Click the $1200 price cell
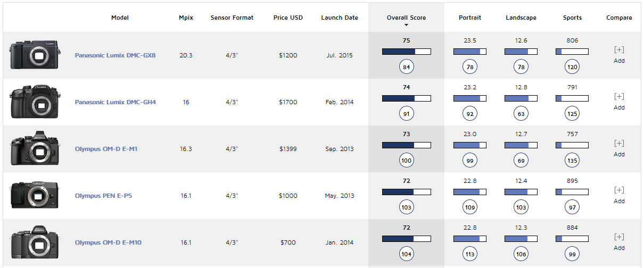 coord(288,55)
